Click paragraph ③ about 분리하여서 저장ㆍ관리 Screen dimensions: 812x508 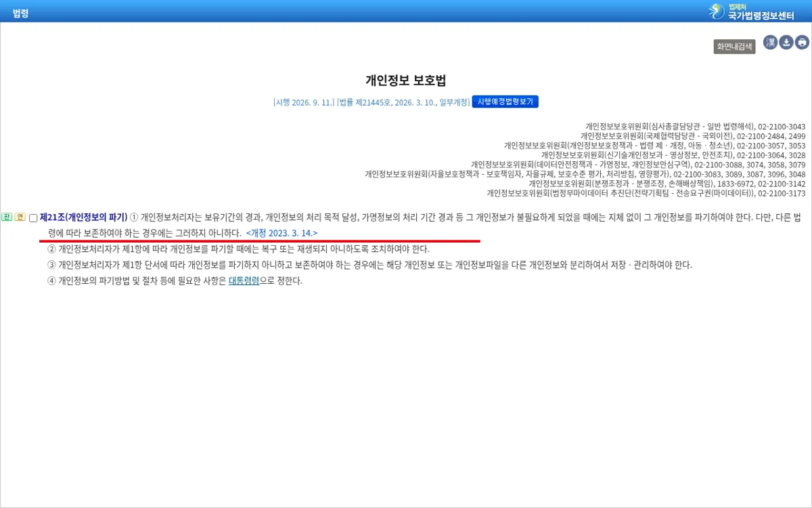369,265
